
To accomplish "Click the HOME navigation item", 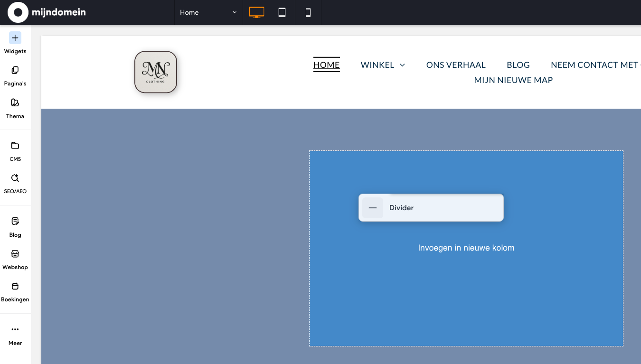I will click(x=326, y=65).
